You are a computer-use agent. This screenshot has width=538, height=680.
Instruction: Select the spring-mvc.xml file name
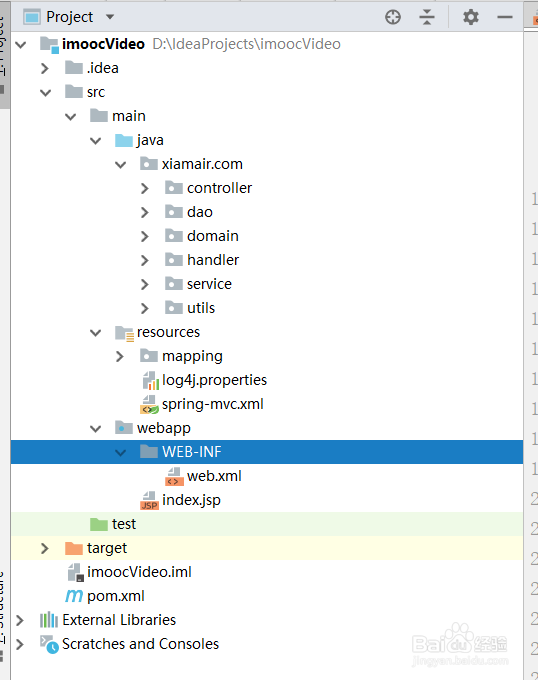213,404
